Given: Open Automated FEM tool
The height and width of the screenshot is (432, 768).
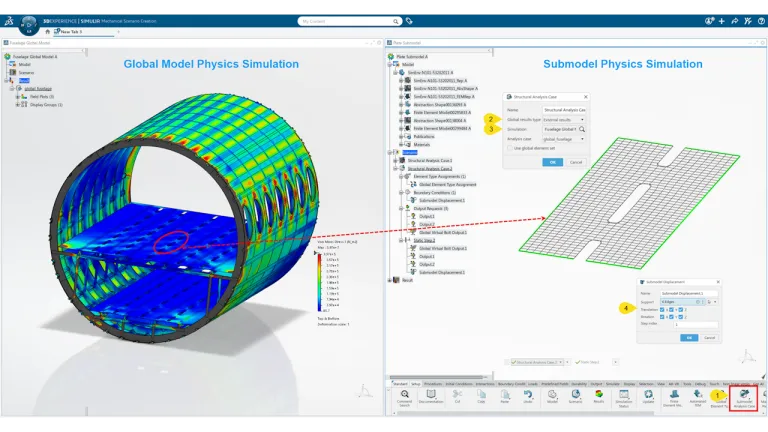Looking at the screenshot, I should (x=697, y=398).
